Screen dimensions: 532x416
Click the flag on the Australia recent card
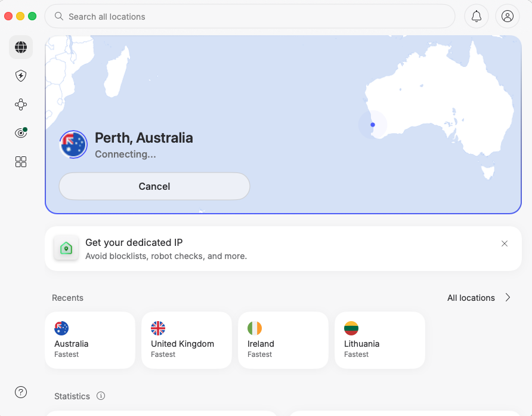click(61, 328)
